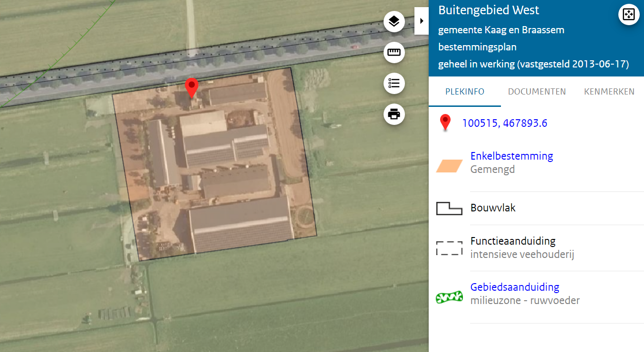
Task: Click the Functieaanduiding dashed-border symbol
Action: click(x=449, y=247)
